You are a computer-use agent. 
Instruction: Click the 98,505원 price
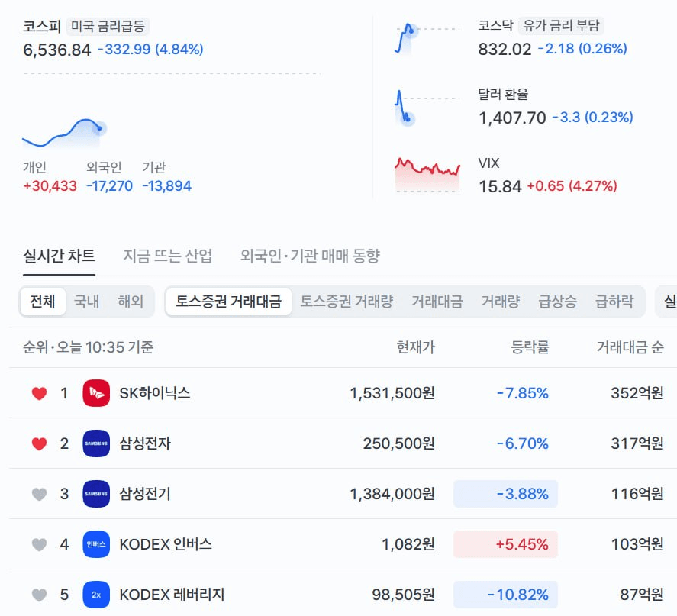coord(403,595)
